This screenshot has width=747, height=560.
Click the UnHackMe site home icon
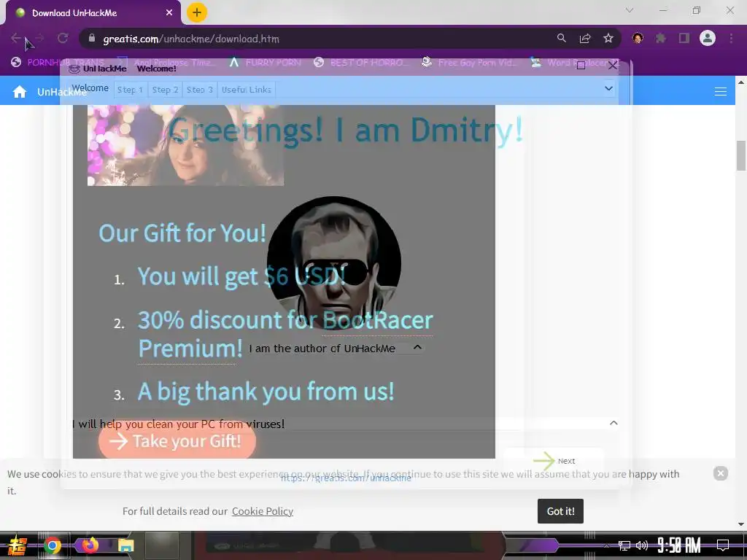[20, 91]
